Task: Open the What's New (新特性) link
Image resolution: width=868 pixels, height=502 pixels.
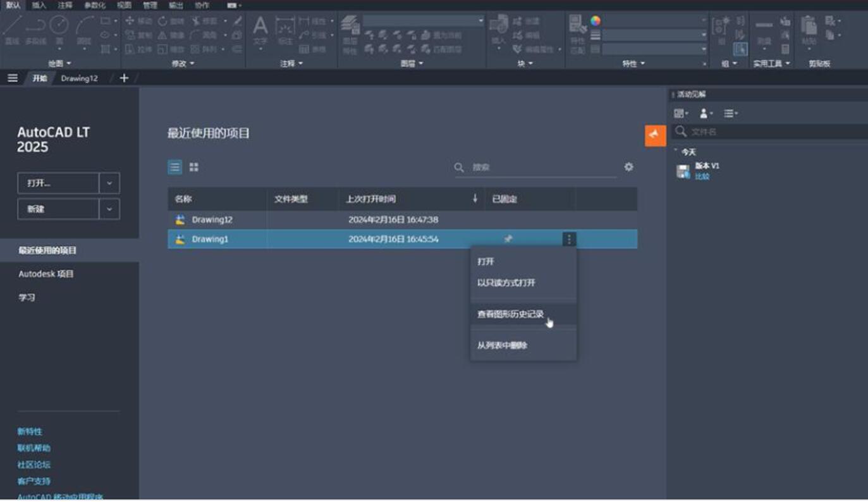Action: [x=30, y=431]
